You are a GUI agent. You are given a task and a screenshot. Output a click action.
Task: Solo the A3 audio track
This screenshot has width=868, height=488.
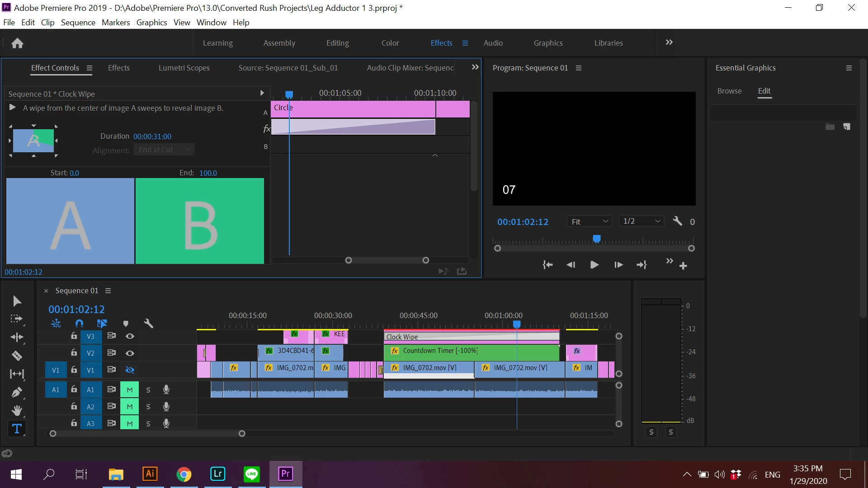click(x=148, y=424)
